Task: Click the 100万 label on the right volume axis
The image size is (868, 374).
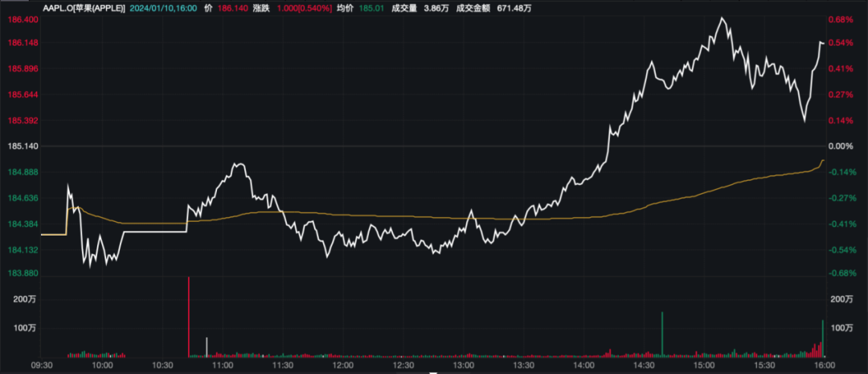Action: 842,328
